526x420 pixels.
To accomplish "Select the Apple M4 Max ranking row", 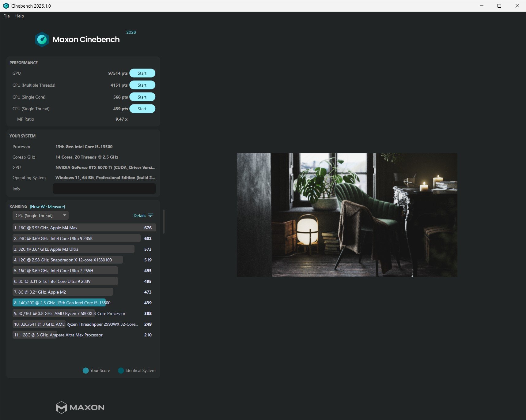I will tap(84, 227).
